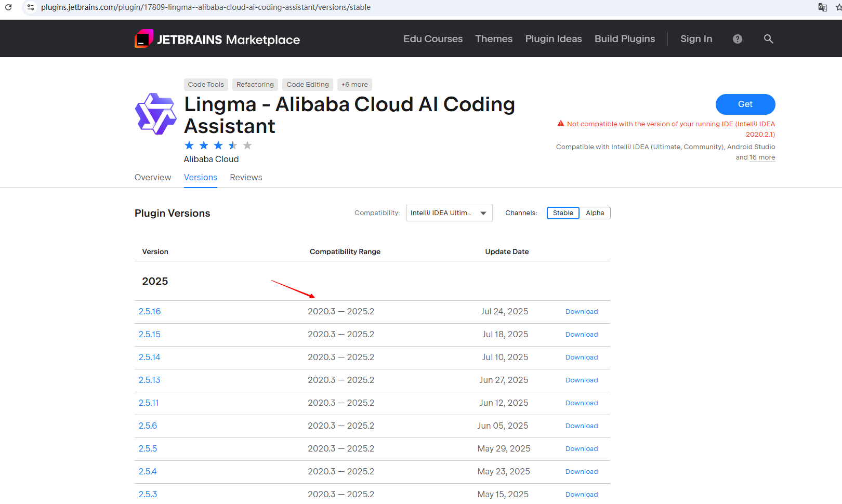Image resolution: width=842 pixels, height=504 pixels.
Task: Open site information icon in address bar
Action: (x=31, y=7)
